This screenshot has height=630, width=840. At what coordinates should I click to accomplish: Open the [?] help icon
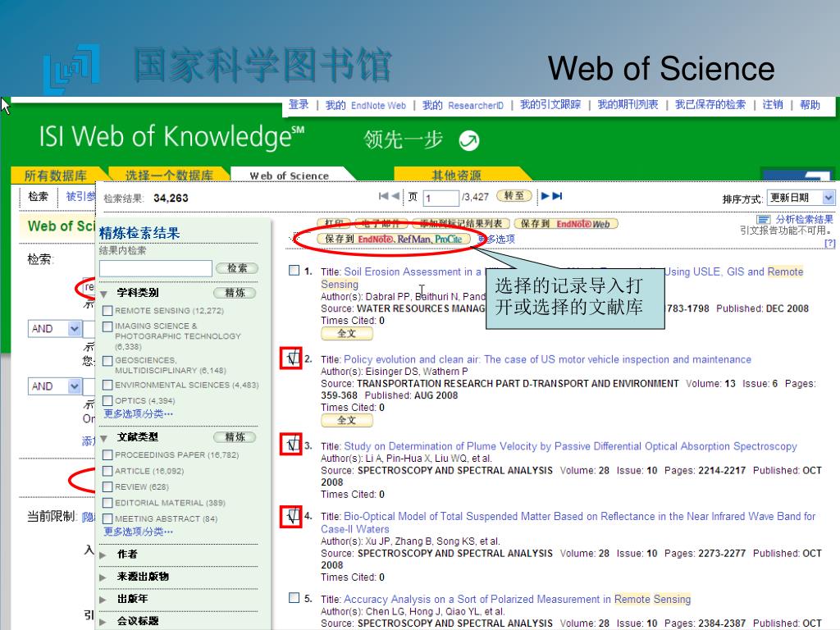pyautogui.click(x=830, y=243)
